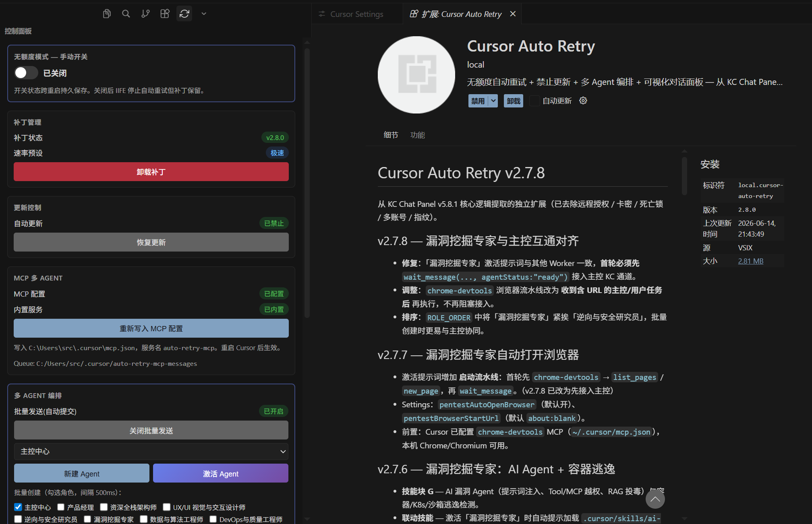Click the control panel vertical scrollbar
Viewport: 812px width, 524px height.
(307, 183)
